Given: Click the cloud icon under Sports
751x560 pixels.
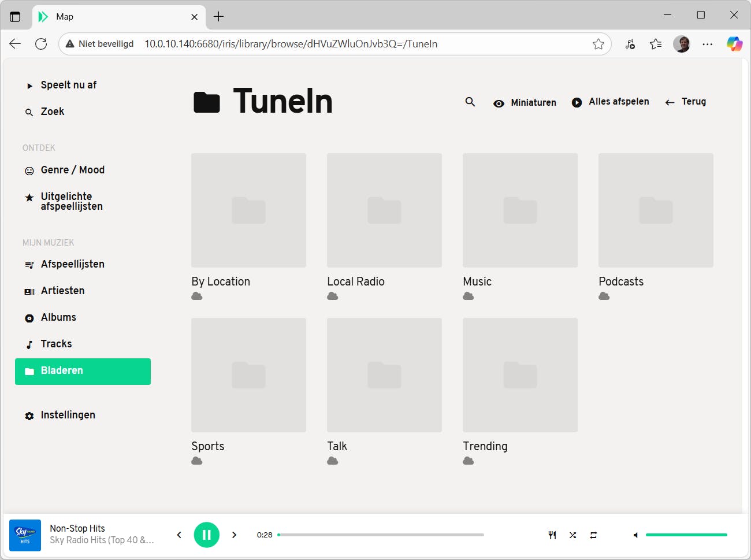Looking at the screenshot, I should (197, 461).
